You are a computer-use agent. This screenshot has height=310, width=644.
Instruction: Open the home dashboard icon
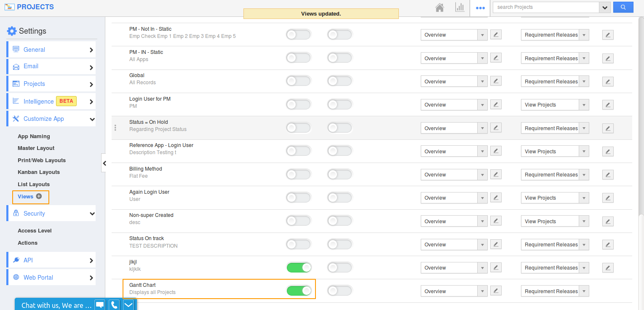(441, 7)
